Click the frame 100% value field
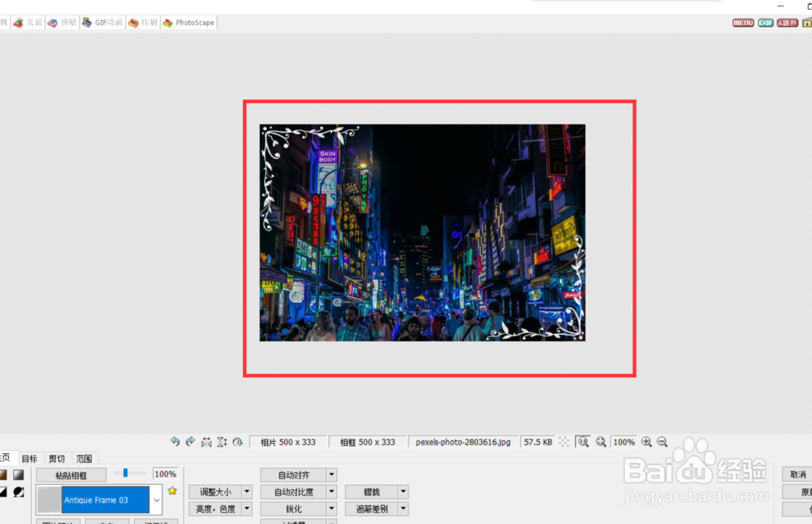812x524 pixels. pos(166,474)
